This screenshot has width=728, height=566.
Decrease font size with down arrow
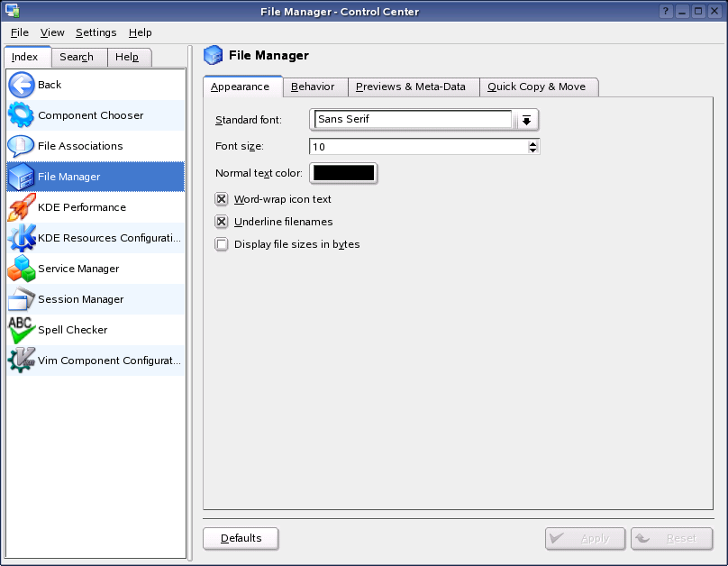tap(532, 150)
